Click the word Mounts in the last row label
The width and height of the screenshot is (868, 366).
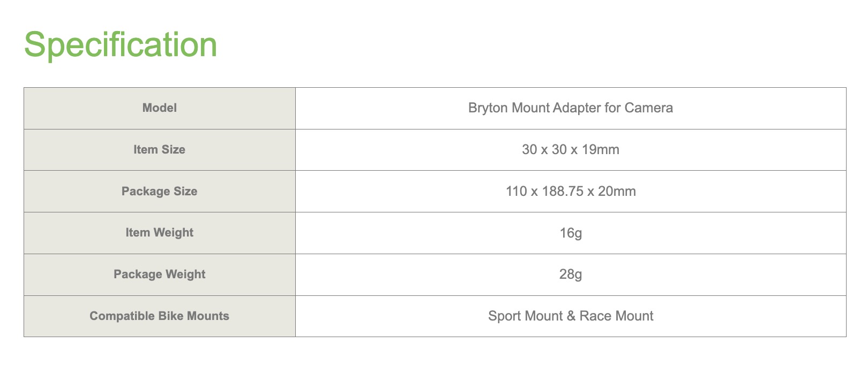208,316
